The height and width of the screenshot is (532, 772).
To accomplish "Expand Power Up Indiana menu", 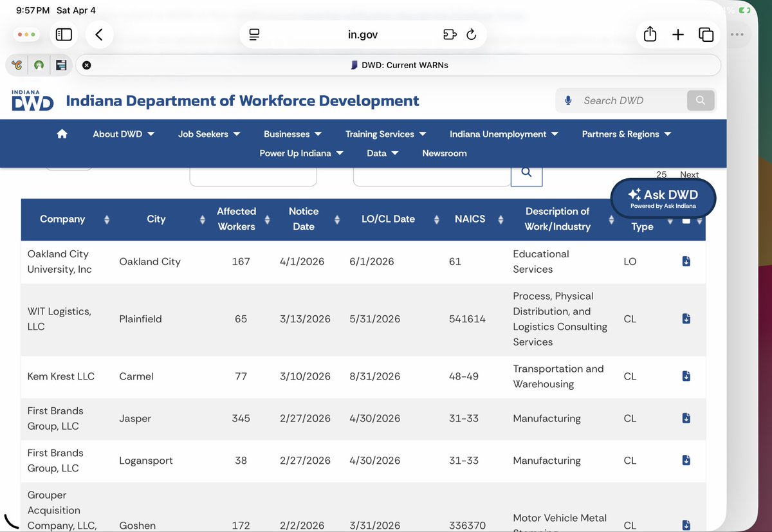I will [301, 153].
